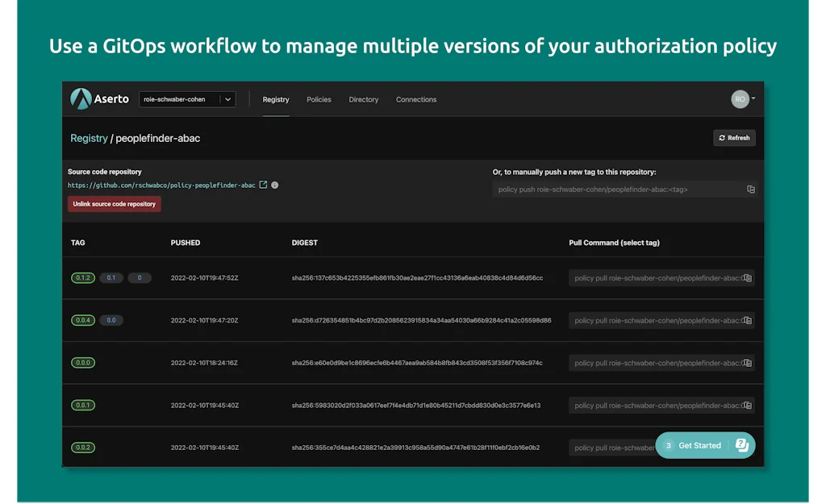Select the 0.0.2 tag badge

click(83, 448)
